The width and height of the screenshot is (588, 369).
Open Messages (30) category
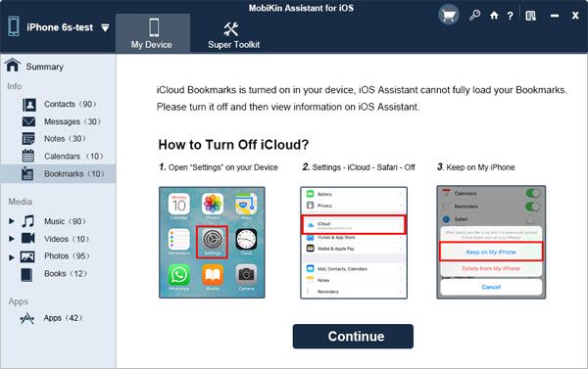[x=72, y=121]
